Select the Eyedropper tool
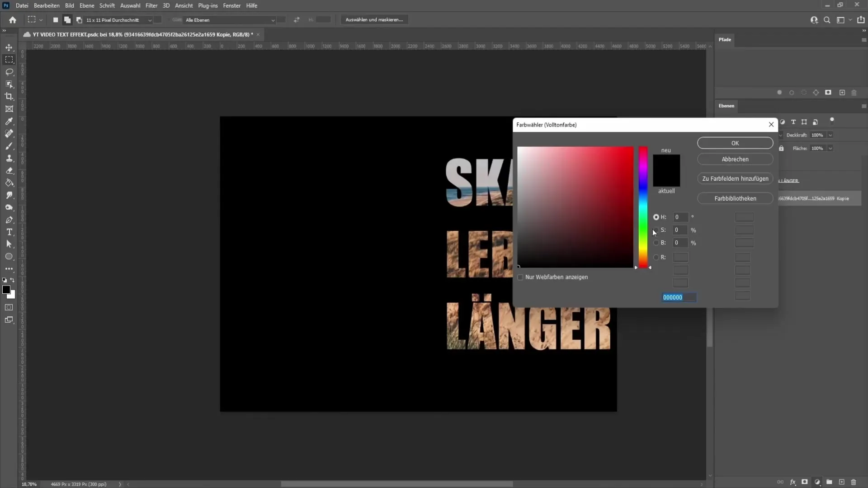This screenshot has width=868, height=488. click(x=9, y=121)
